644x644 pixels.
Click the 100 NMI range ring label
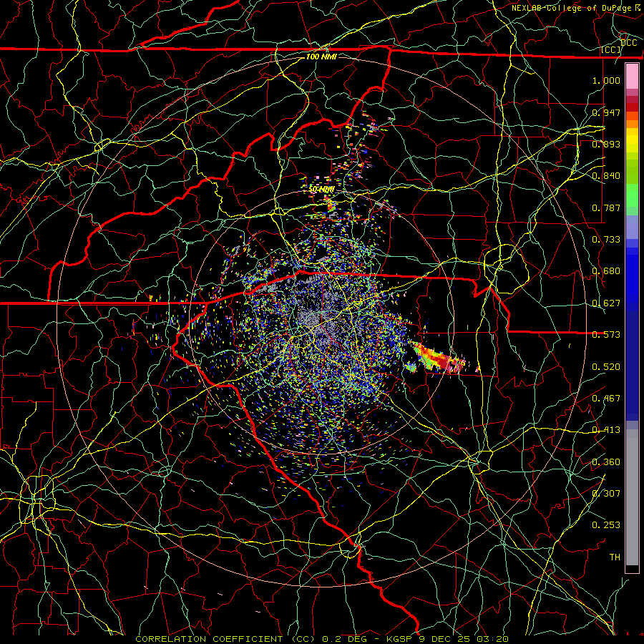pyautogui.click(x=321, y=57)
